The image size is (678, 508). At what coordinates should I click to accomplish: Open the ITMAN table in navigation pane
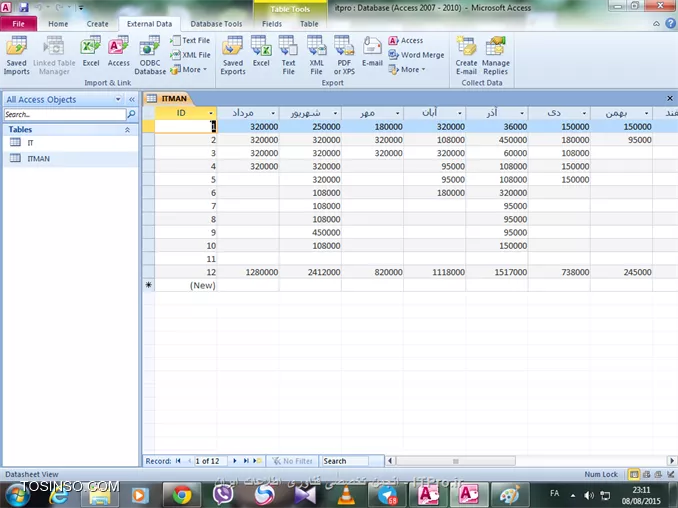(x=38, y=159)
